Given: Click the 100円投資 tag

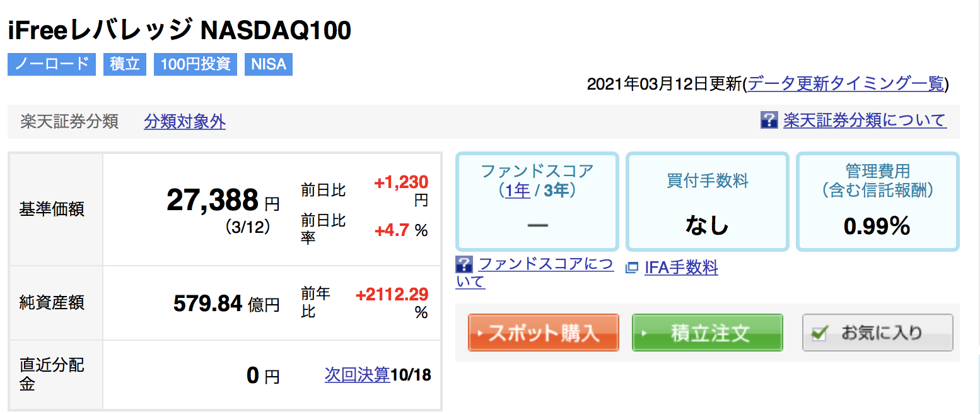Looking at the screenshot, I should click(195, 64).
